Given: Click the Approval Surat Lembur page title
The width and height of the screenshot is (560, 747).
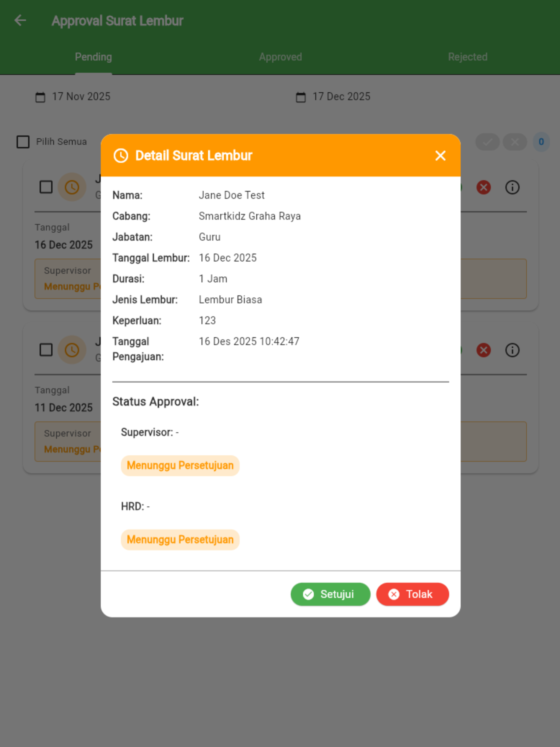Looking at the screenshot, I should [117, 21].
